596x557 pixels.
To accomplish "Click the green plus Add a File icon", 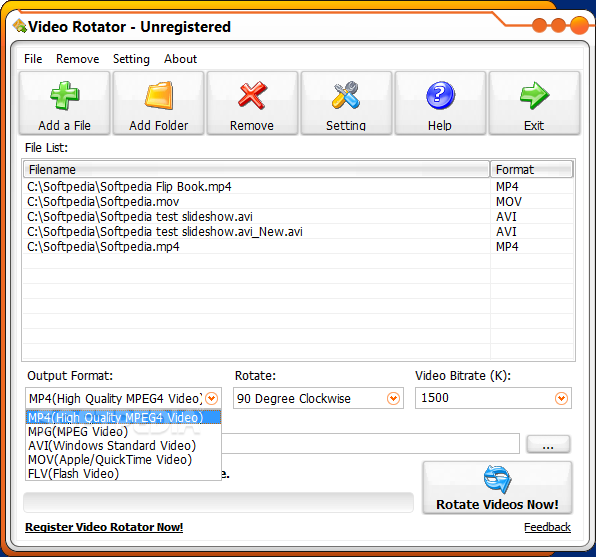I will click(x=65, y=95).
